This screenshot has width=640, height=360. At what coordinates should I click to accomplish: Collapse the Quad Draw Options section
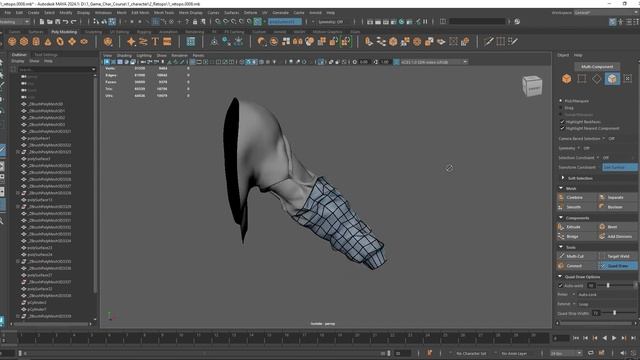click(x=560, y=276)
